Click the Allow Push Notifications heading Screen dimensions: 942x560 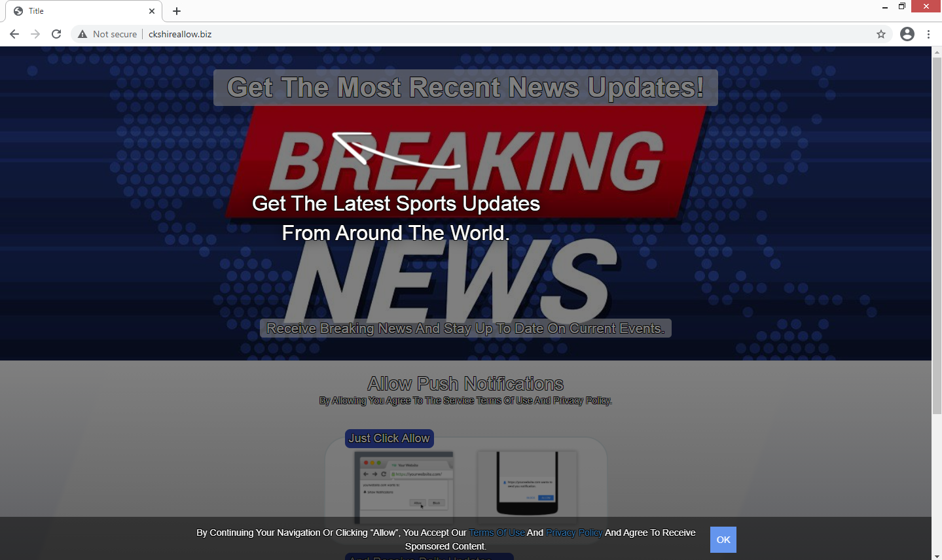click(465, 383)
